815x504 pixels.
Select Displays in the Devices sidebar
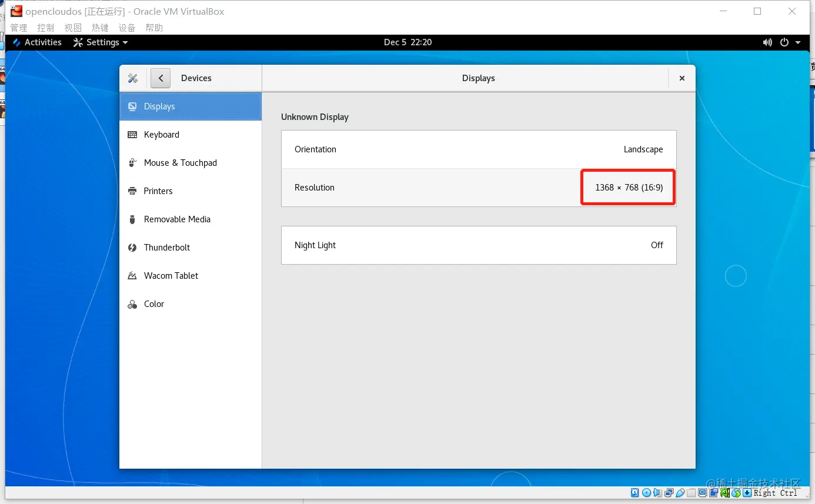pyautogui.click(x=191, y=106)
